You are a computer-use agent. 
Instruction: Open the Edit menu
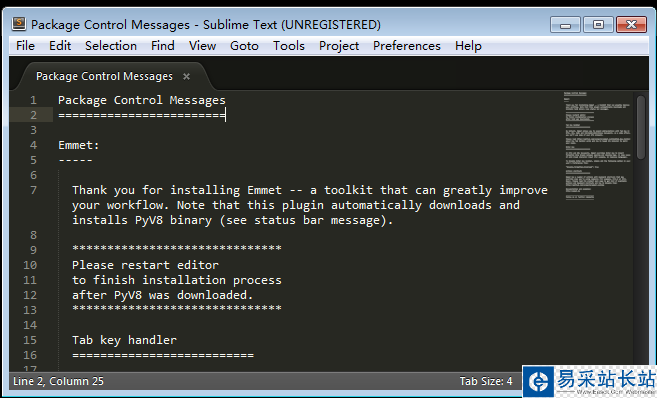60,46
